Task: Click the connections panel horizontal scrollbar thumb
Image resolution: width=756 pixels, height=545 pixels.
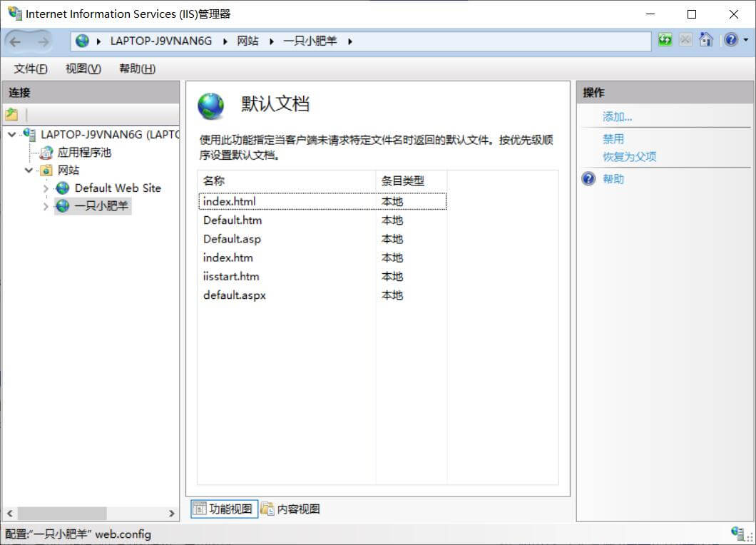Action: tap(62, 513)
